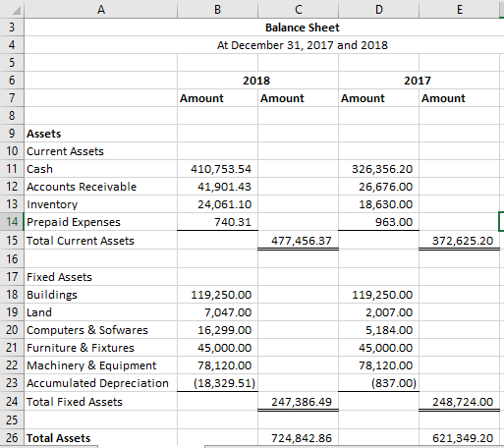The image size is (504, 448).
Task: Select row 26 header
Action: tap(12, 438)
